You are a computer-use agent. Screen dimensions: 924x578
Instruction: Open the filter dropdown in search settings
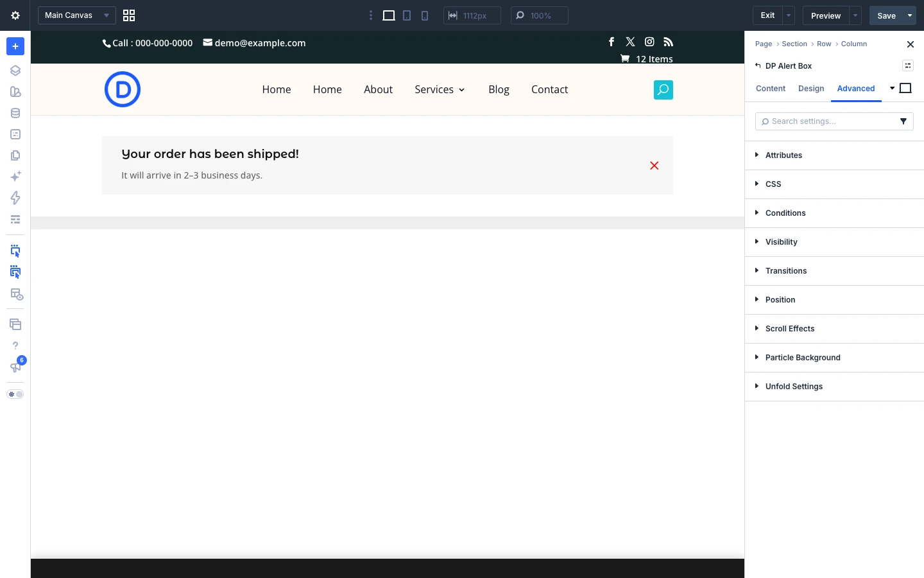(x=903, y=121)
